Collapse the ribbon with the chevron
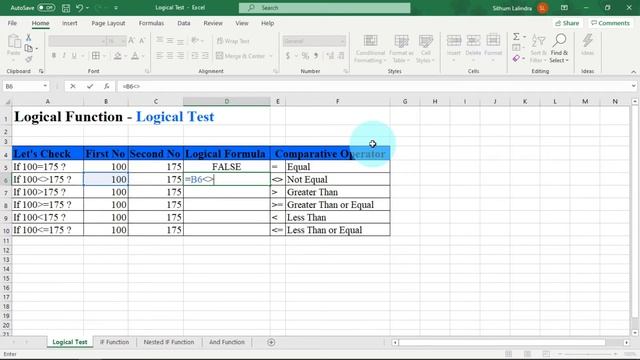 (633, 72)
